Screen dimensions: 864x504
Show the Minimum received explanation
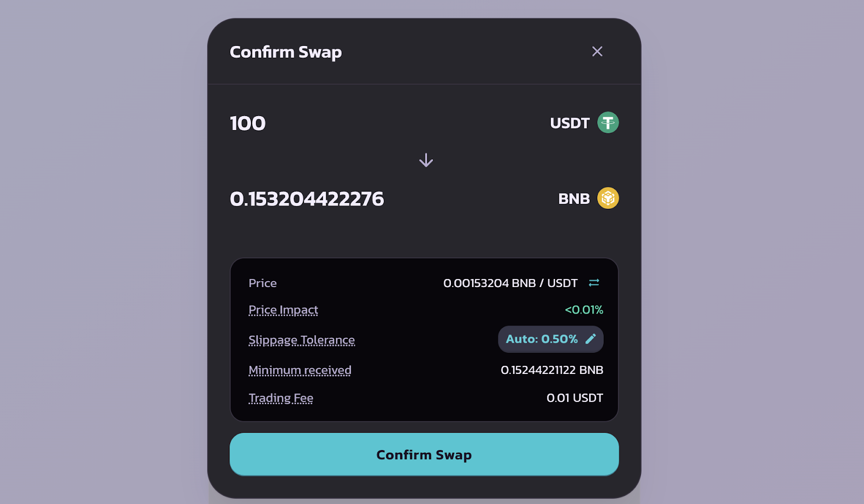click(x=300, y=370)
